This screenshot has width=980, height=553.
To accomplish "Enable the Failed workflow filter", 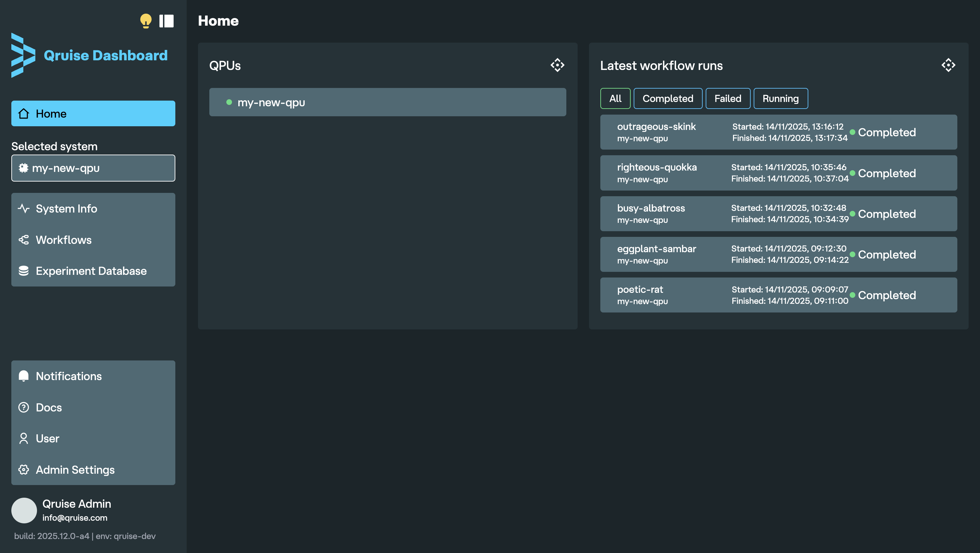I will tap(727, 99).
